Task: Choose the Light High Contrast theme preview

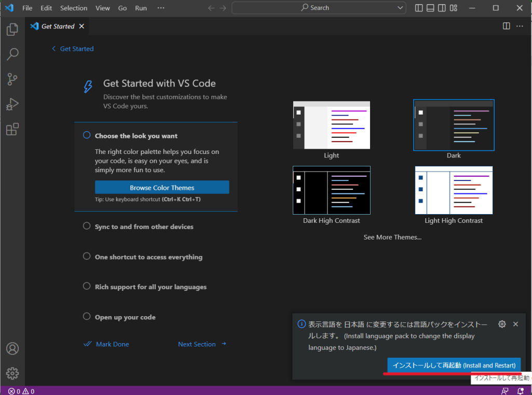Action: point(454,190)
